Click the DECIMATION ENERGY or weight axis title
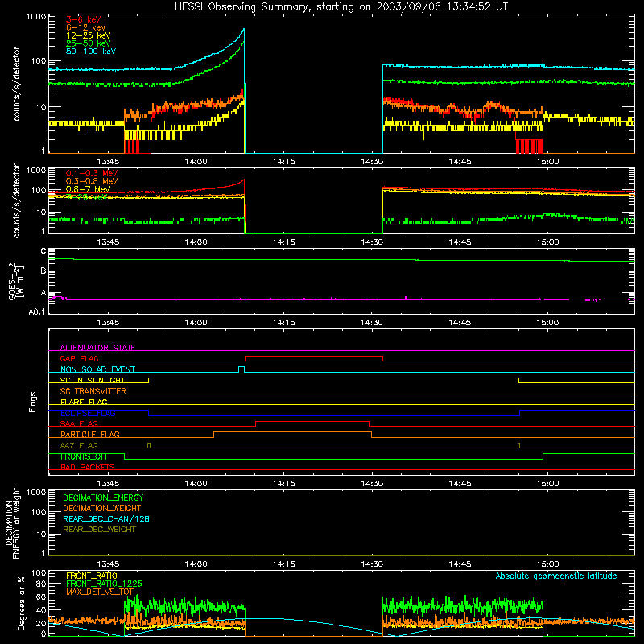Screen dimensions: 644x644 point(12,522)
